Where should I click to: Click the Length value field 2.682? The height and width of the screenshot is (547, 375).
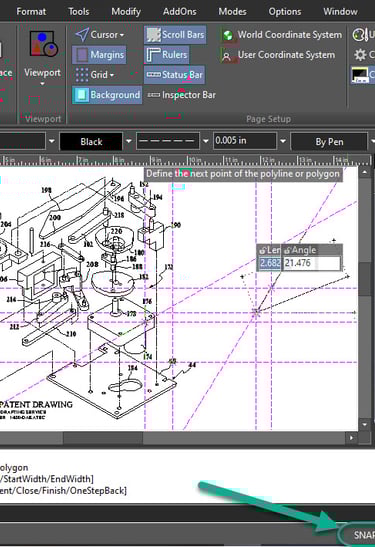[270, 263]
